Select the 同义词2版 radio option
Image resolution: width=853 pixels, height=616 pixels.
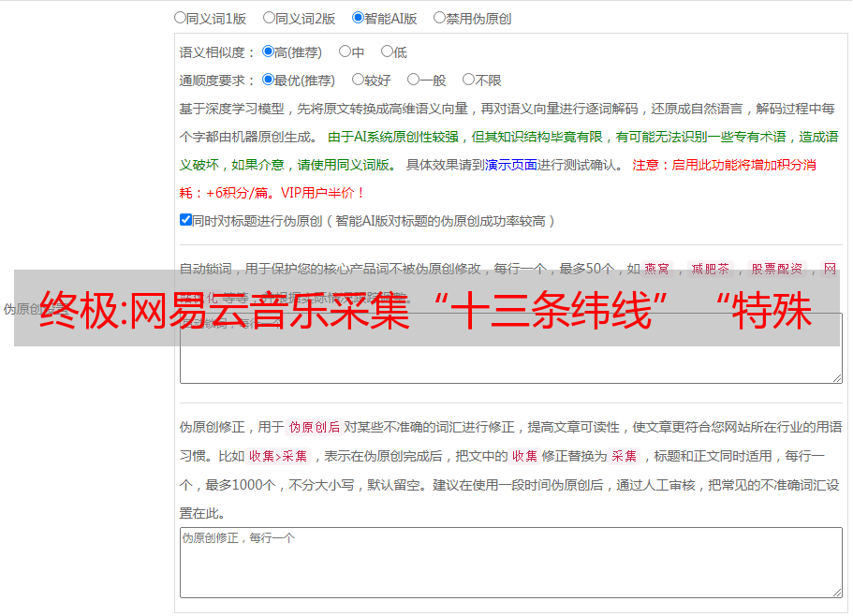pyautogui.click(x=269, y=17)
